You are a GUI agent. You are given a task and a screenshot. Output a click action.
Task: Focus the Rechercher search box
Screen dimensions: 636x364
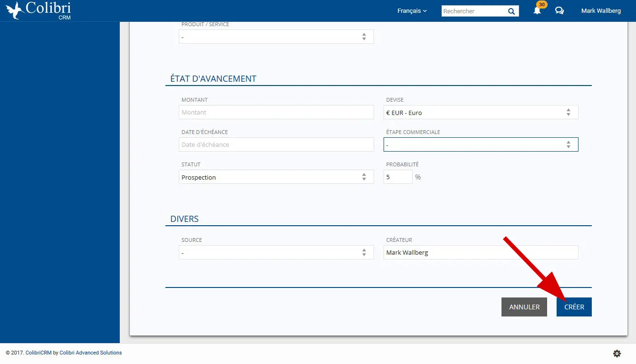click(473, 11)
